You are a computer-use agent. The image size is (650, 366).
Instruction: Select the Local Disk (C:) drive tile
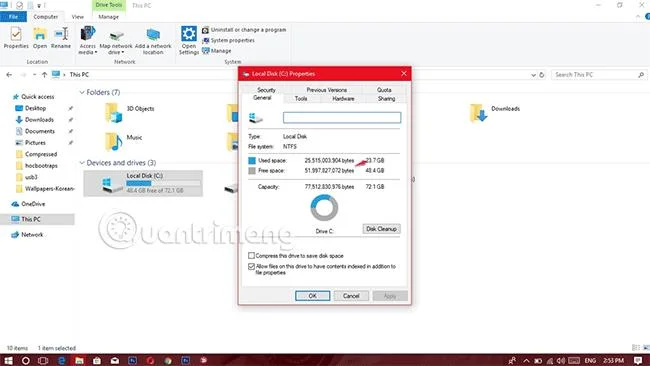pos(143,183)
